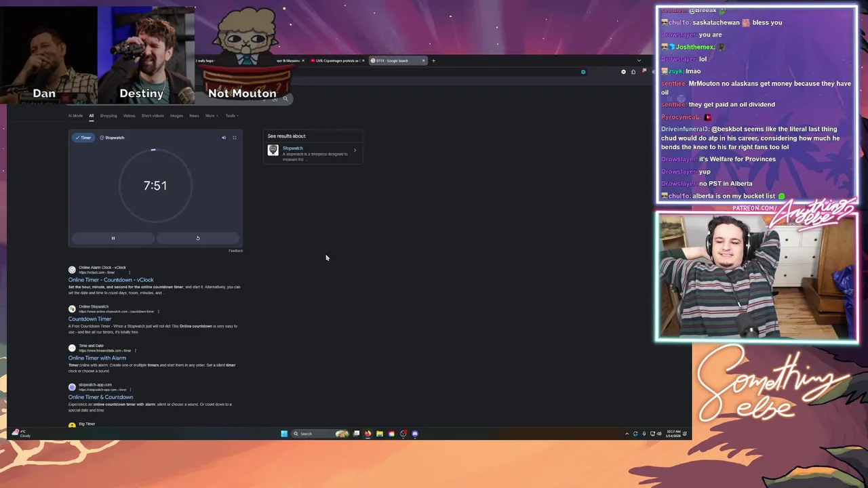Open options menu for Time and Date result

click(135, 350)
